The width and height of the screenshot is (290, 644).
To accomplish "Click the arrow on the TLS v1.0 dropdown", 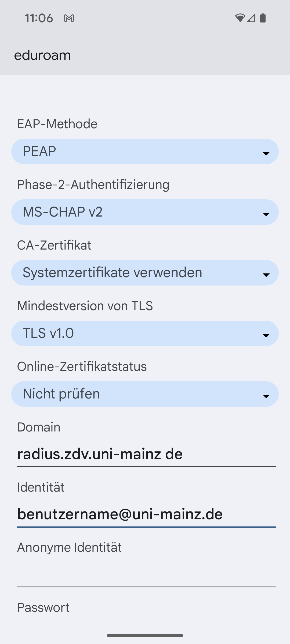I will 266,336.
